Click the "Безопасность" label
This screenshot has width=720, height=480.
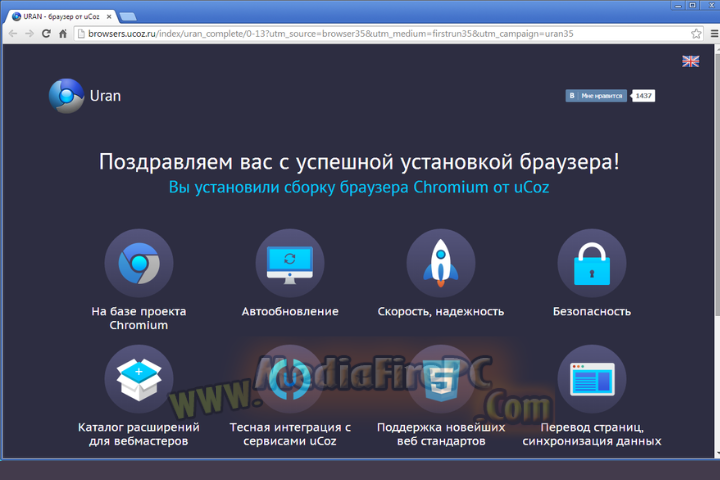592,311
